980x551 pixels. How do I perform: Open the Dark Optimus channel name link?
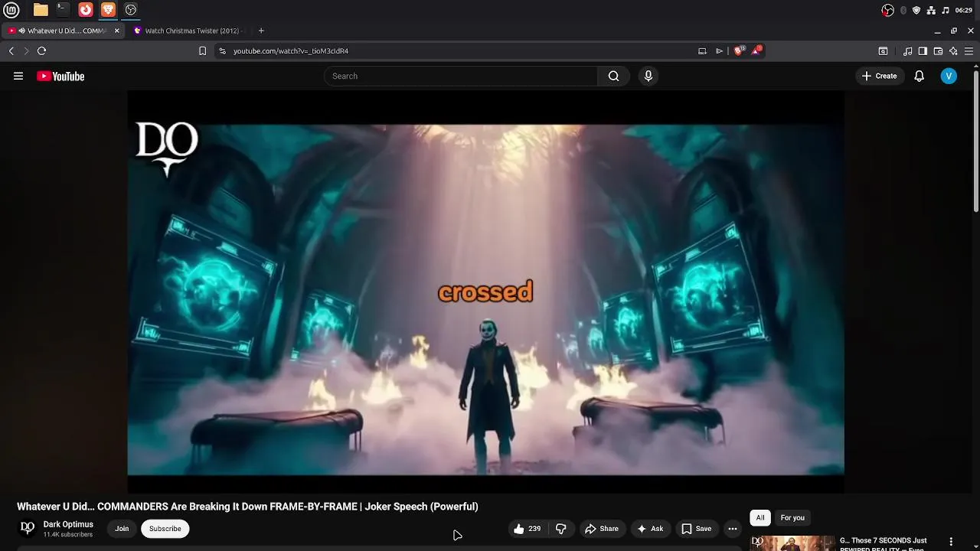pos(68,524)
